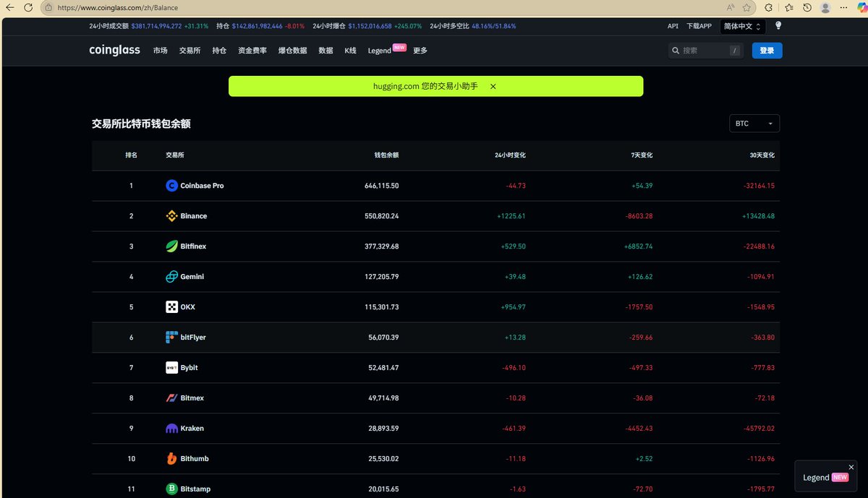Sort by the 24小时变化 column header

pyautogui.click(x=510, y=155)
